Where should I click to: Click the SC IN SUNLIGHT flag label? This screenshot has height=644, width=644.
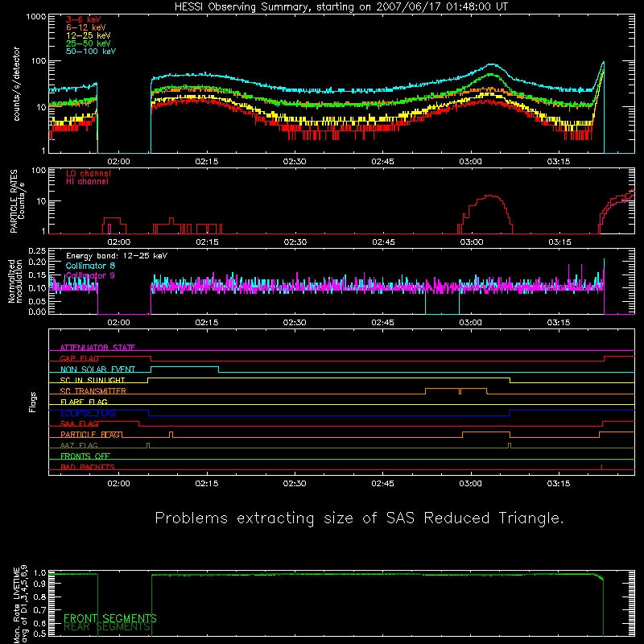point(93,380)
